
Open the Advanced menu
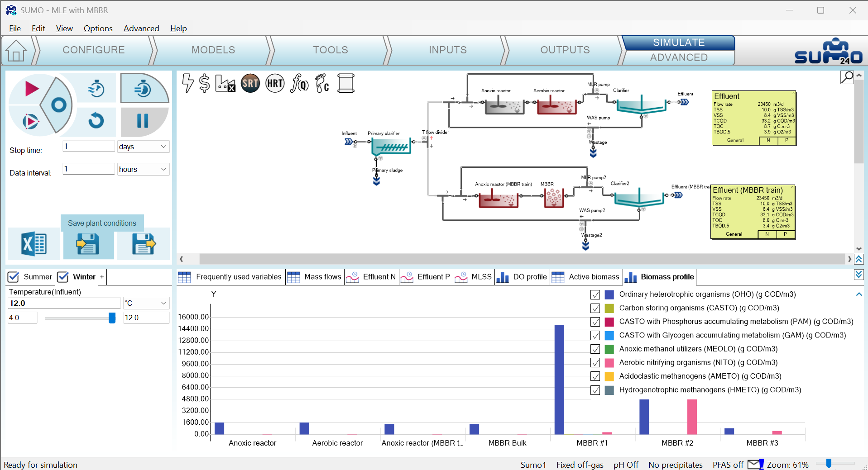141,28
